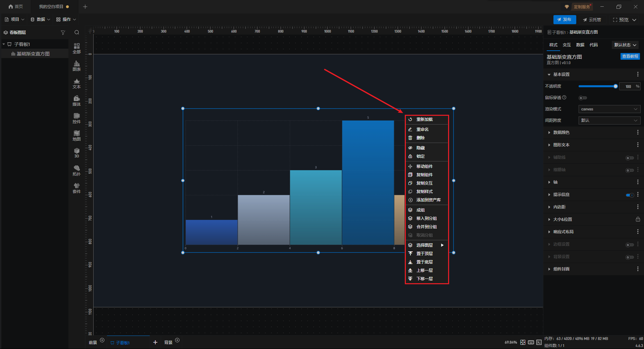This screenshot has height=349, width=644.
Task: Enable the 缩略轴 toggle
Action: click(x=630, y=170)
